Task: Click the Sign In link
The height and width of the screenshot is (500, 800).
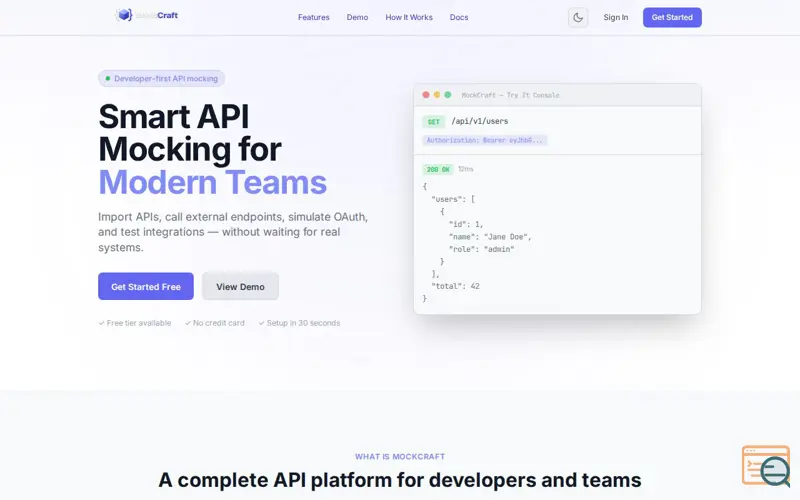Action: pyautogui.click(x=615, y=17)
